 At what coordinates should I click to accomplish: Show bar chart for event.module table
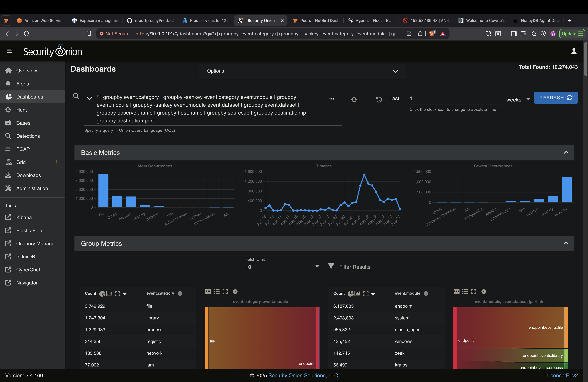[x=357, y=294]
